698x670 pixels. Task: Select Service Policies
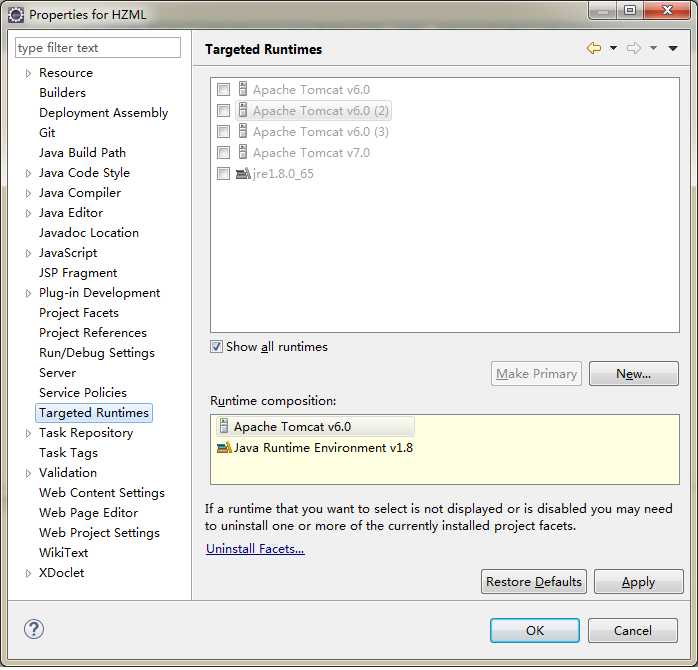point(83,393)
